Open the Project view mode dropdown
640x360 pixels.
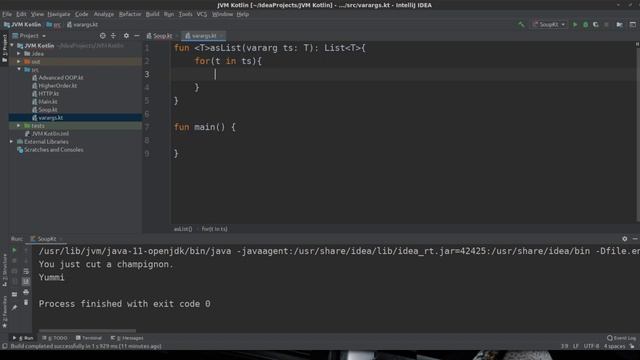[29, 36]
